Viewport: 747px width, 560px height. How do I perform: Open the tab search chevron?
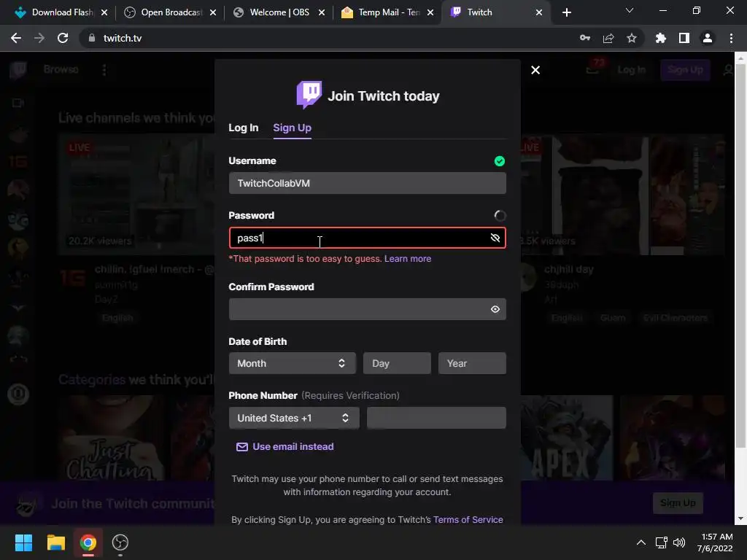(630, 10)
